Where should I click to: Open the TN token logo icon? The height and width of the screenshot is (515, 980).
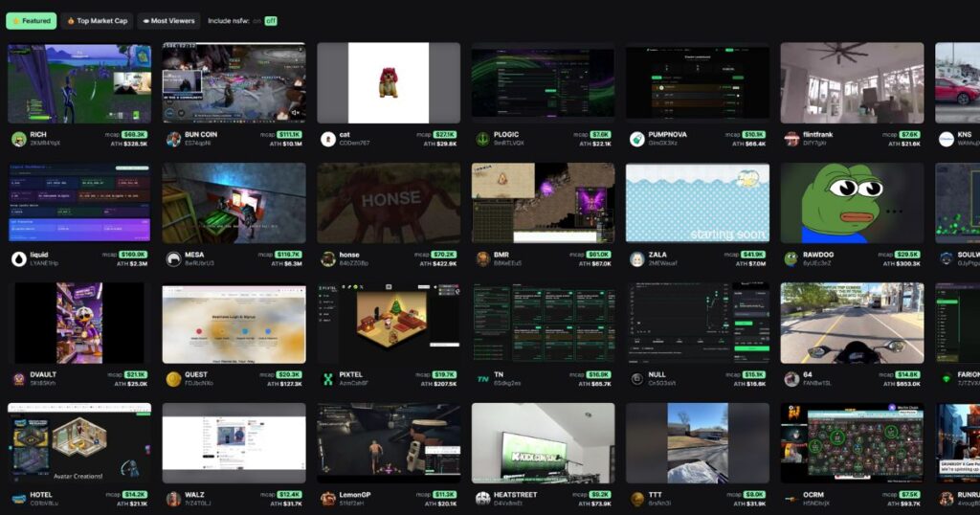(x=483, y=378)
